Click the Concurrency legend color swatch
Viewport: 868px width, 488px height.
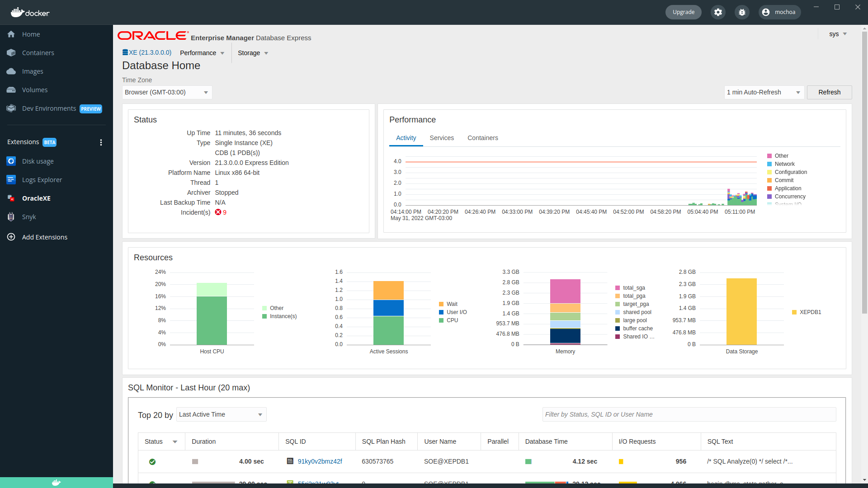[x=769, y=197]
